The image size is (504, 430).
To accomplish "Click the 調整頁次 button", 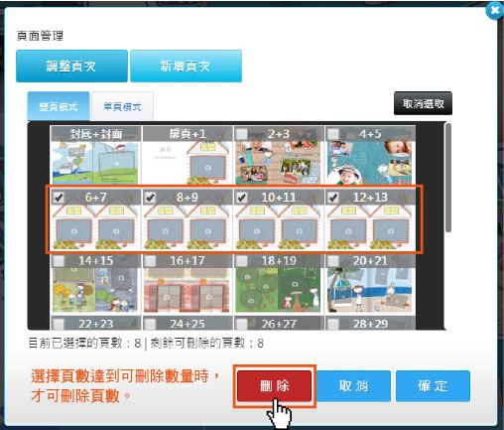I will click(71, 66).
